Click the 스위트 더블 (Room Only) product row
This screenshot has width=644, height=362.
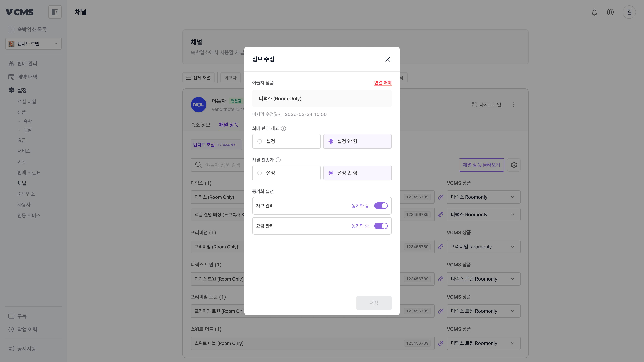(312, 343)
